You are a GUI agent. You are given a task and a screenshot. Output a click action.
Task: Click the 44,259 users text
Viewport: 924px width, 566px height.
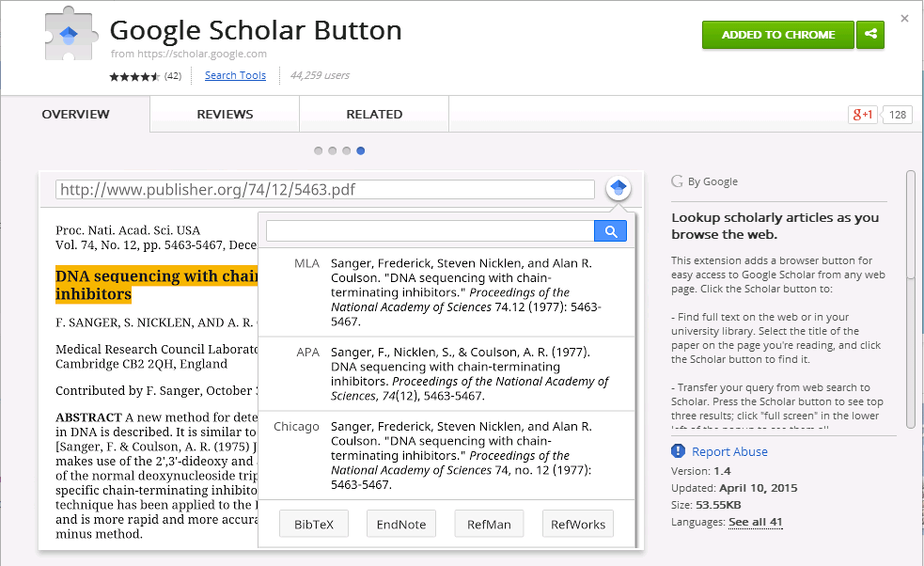pos(320,75)
